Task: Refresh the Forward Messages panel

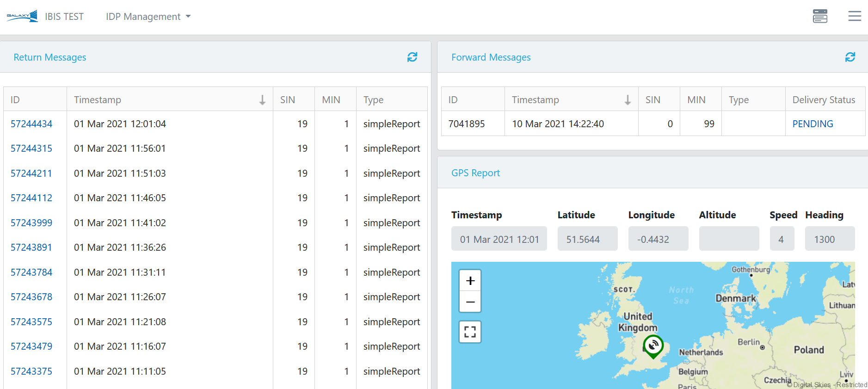Action: tap(850, 57)
